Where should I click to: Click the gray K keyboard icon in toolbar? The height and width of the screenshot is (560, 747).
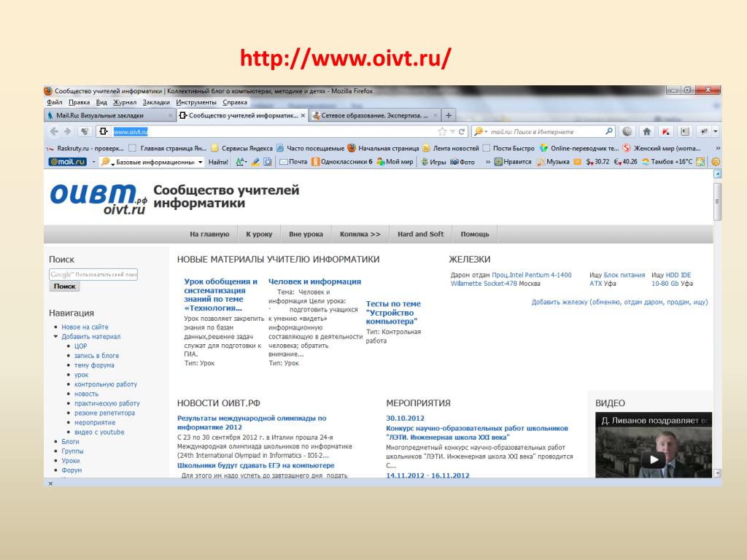tap(684, 131)
